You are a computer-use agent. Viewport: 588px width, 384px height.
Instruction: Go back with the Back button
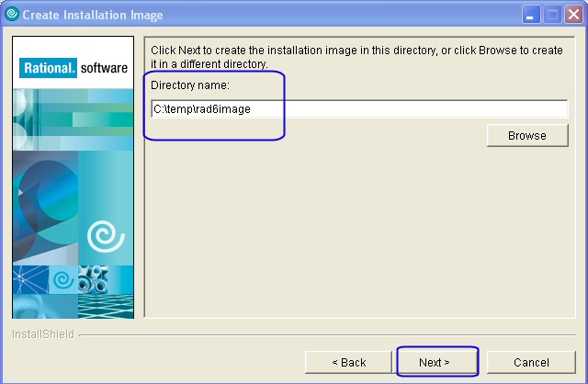tap(348, 362)
